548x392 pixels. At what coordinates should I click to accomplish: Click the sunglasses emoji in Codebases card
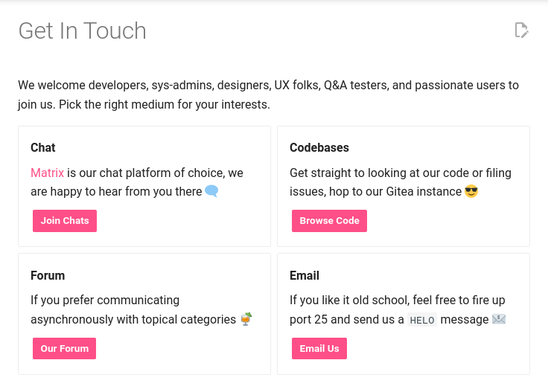pyautogui.click(x=471, y=191)
